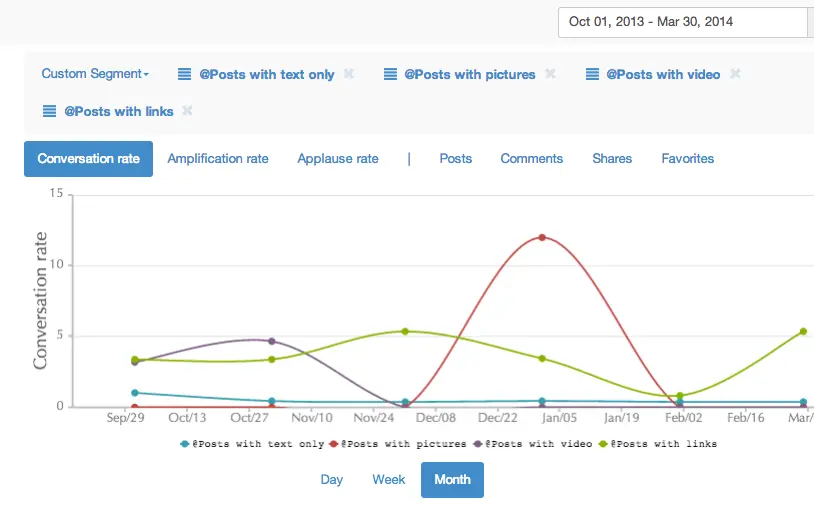Set chart granularity to Day
Image resolution: width=814 pixels, height=505 pixels.
[332, 479]
